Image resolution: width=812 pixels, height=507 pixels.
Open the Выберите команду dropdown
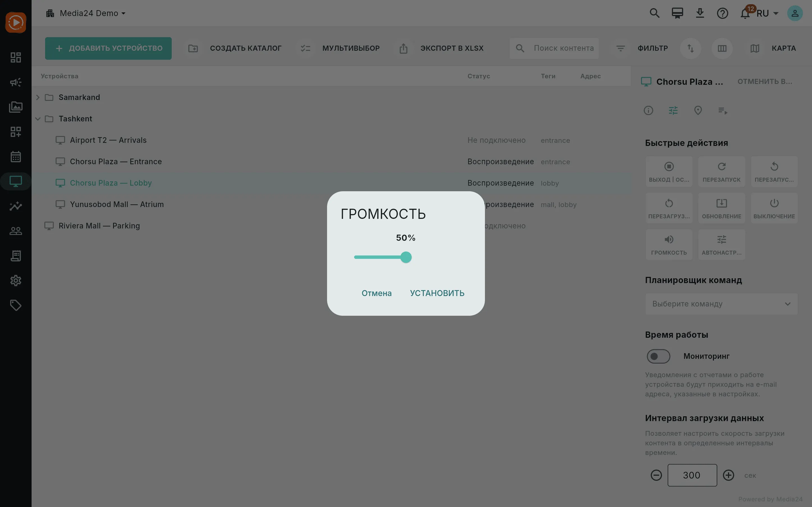(x=721, y=304)
